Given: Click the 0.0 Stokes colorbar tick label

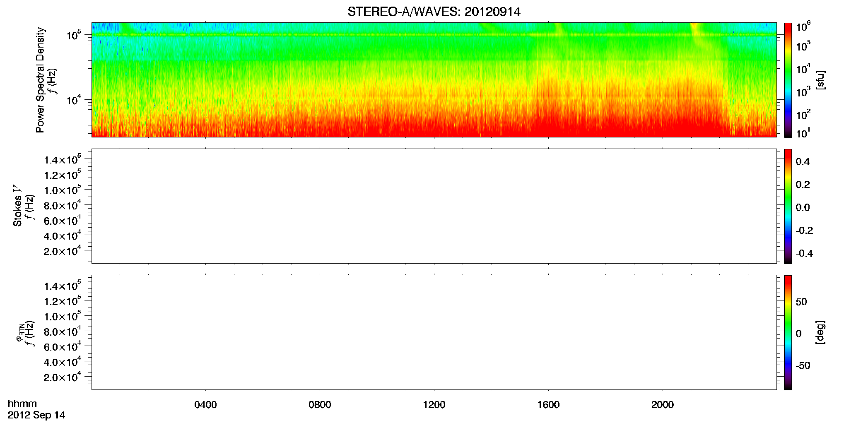Looking at the screenshot, I should click(x=803, y=208).
